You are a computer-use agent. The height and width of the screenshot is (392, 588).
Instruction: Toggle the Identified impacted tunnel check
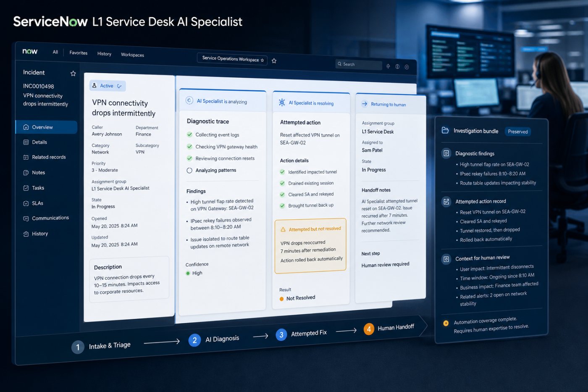coord(282,172)
